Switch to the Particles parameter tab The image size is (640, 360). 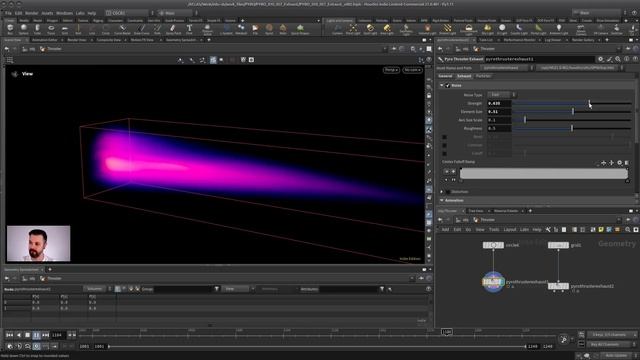click(483, 76)
